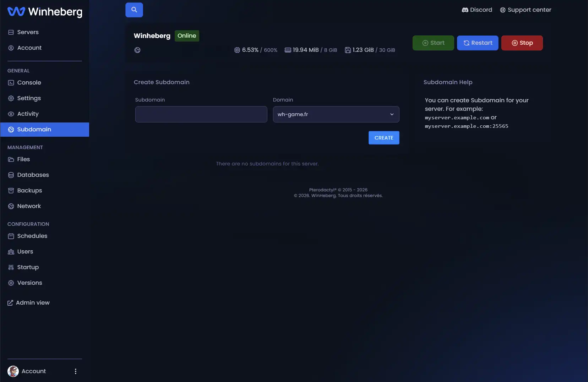Click the Console terminal icon
Screen dimensions: 588x382
(x=11, y=83)
